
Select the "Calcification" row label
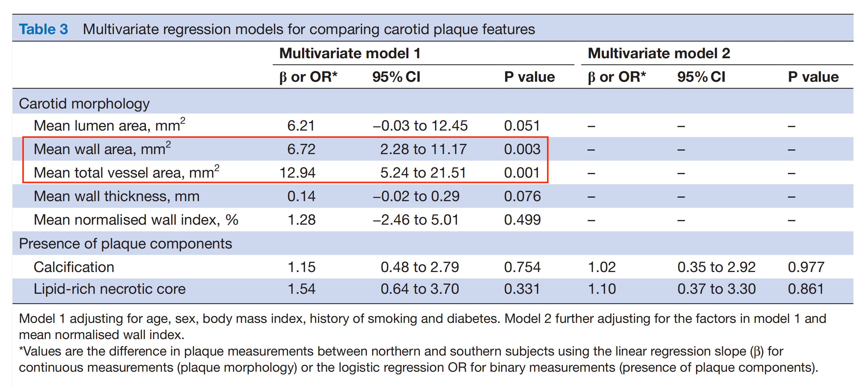point(74,267)
